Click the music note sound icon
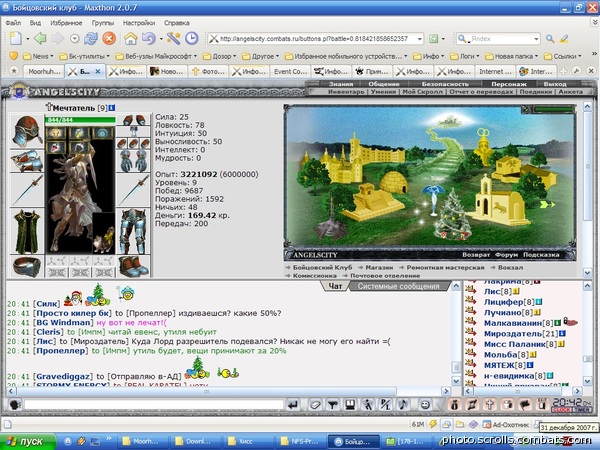This screenshot has width=600, height=450. pyautogui.click(x=403, y=404)
